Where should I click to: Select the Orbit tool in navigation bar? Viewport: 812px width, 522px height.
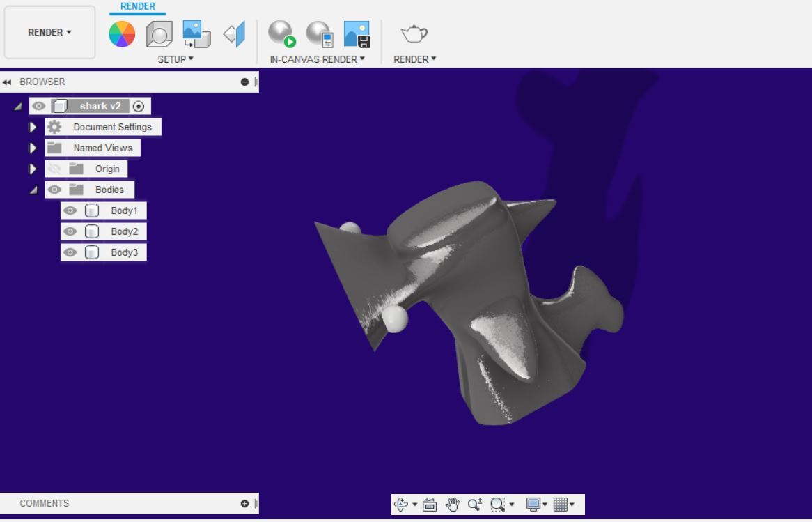point(400,505)
